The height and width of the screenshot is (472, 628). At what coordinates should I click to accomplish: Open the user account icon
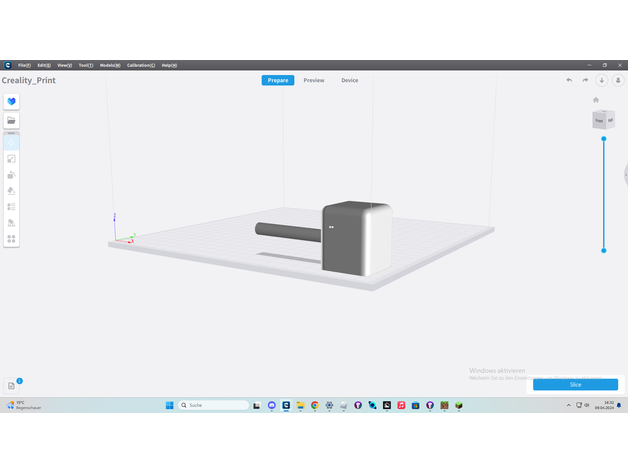click(x=618, y=80)
